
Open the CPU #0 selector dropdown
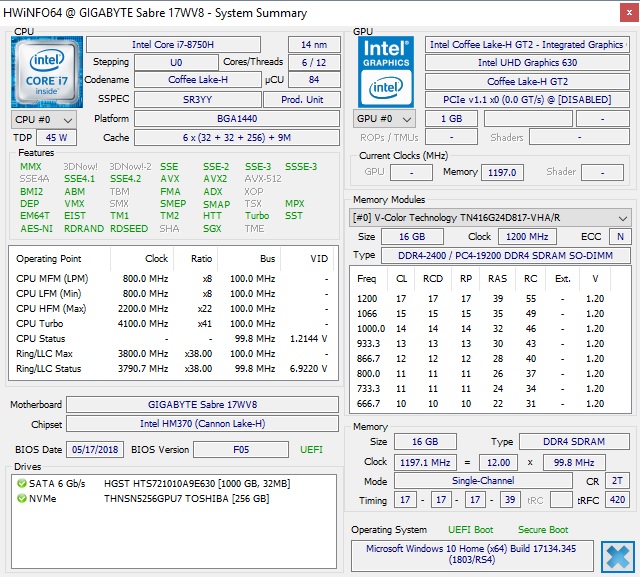point(41,119)
